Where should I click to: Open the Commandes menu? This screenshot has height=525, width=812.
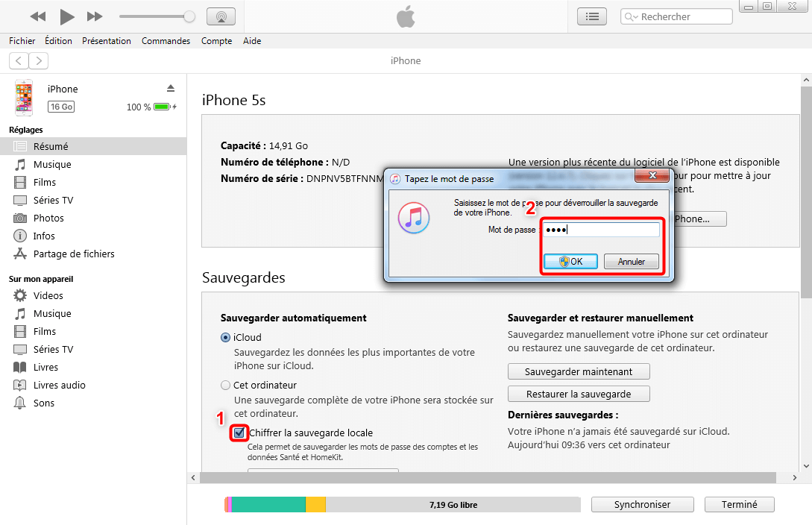(166, 41)
